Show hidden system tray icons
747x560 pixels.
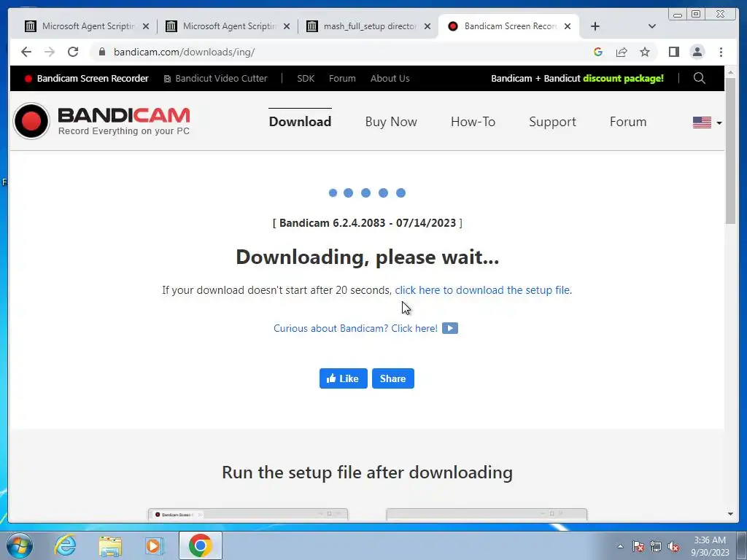point(620,546)
